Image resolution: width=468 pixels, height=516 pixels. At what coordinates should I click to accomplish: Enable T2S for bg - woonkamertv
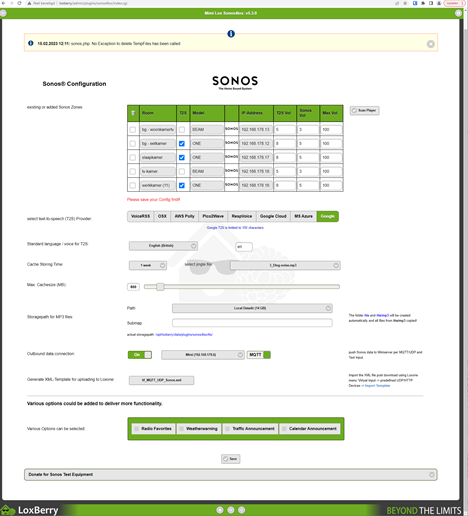point(182,130)
